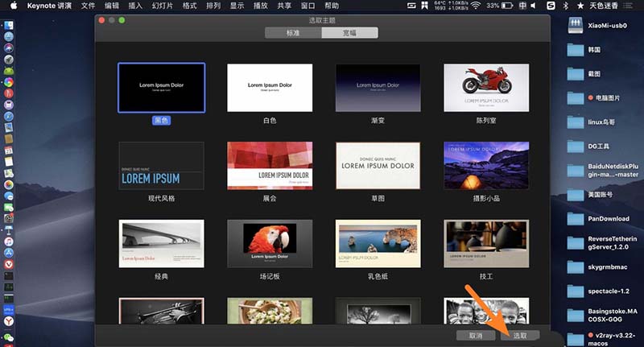
Task: Click the battery status icon
Action: tap(507, 6)
